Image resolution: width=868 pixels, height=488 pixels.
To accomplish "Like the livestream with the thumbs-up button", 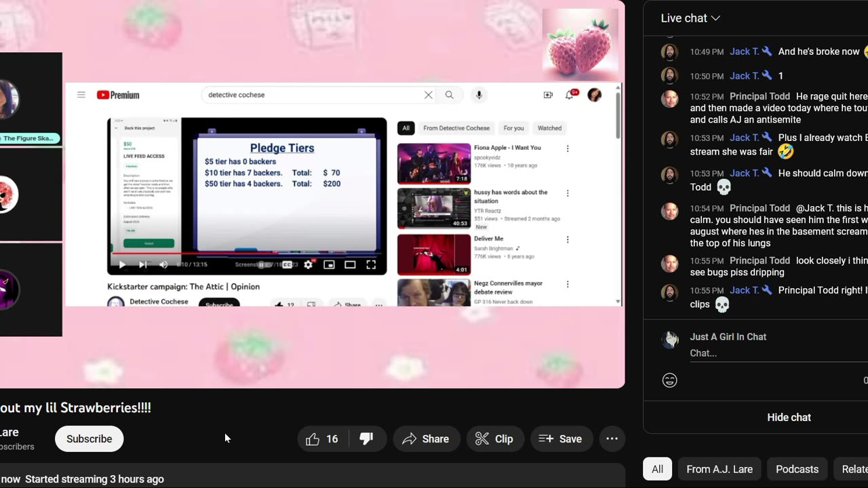I will coord(322,439).
